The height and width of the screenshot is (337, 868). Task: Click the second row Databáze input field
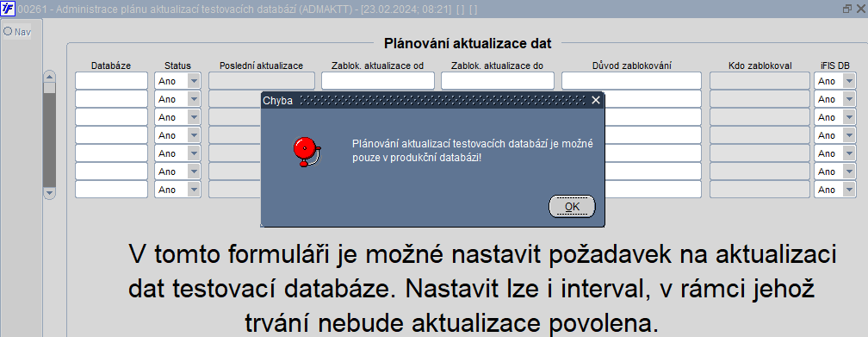(111, 99)
